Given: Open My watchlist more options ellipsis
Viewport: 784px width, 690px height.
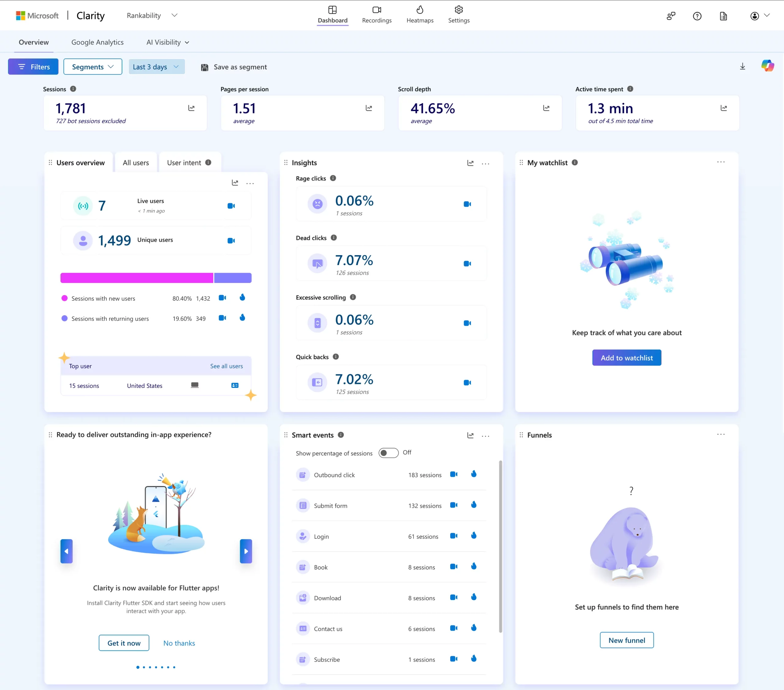Looking at the screenshot, I should pyautogui.click(x=721, y=162).
